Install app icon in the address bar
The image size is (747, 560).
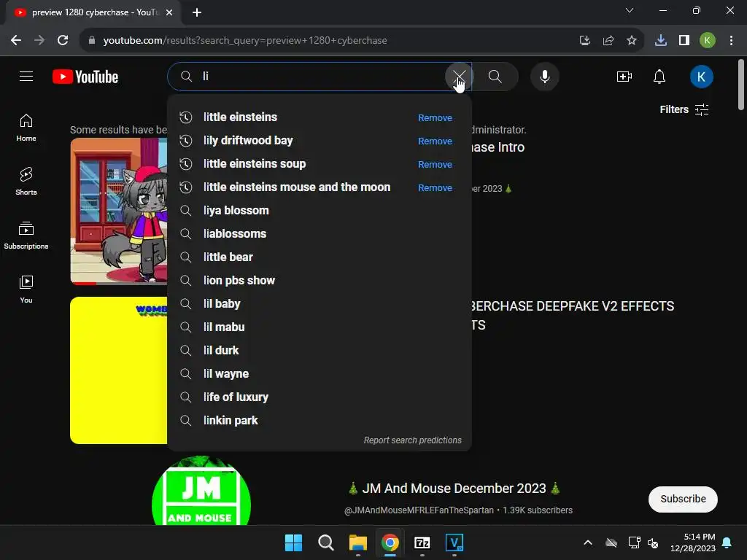584,41
